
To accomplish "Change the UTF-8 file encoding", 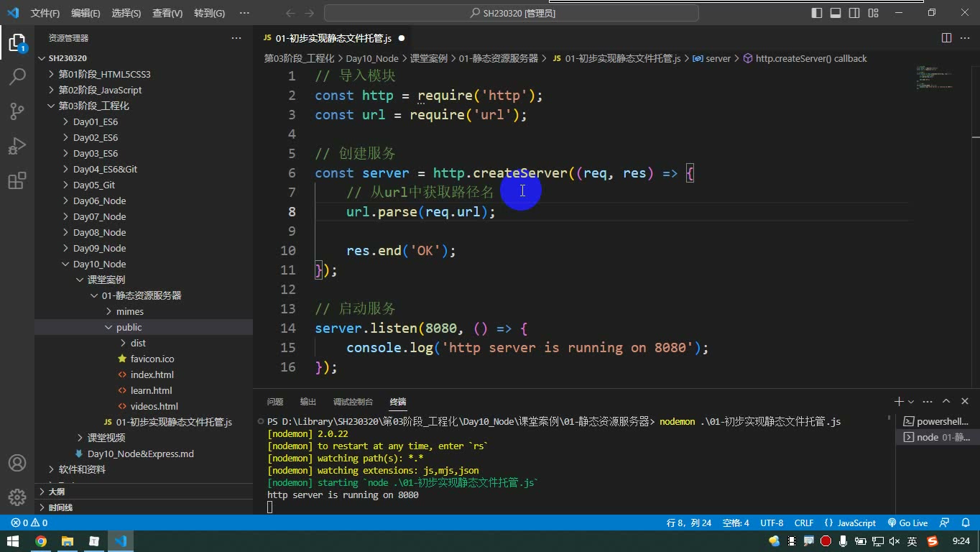I will pos(772,523).
